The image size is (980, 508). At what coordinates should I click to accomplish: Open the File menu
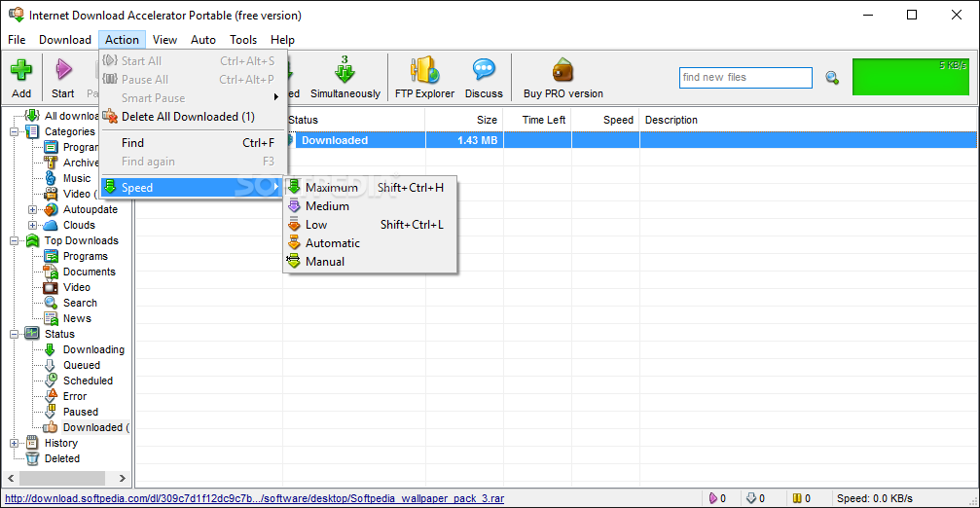click(17, 39)
